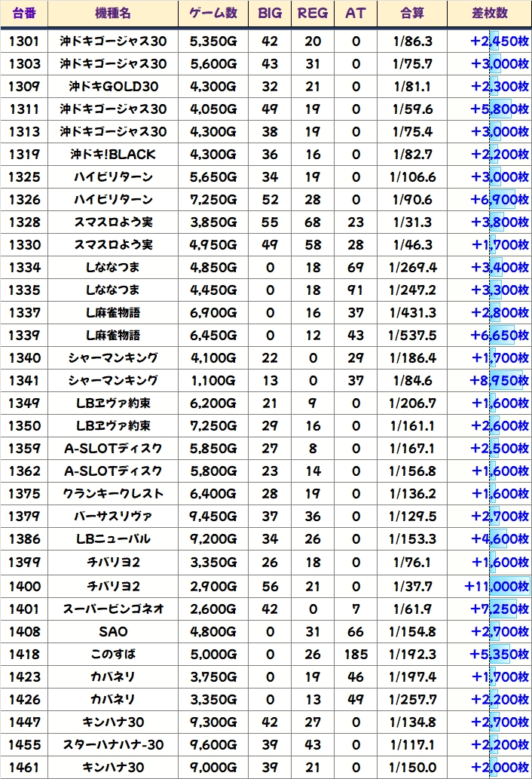Select machine number 1303 cell
Viewport: 532px width, 779px height.
click(x=24, y=63)
